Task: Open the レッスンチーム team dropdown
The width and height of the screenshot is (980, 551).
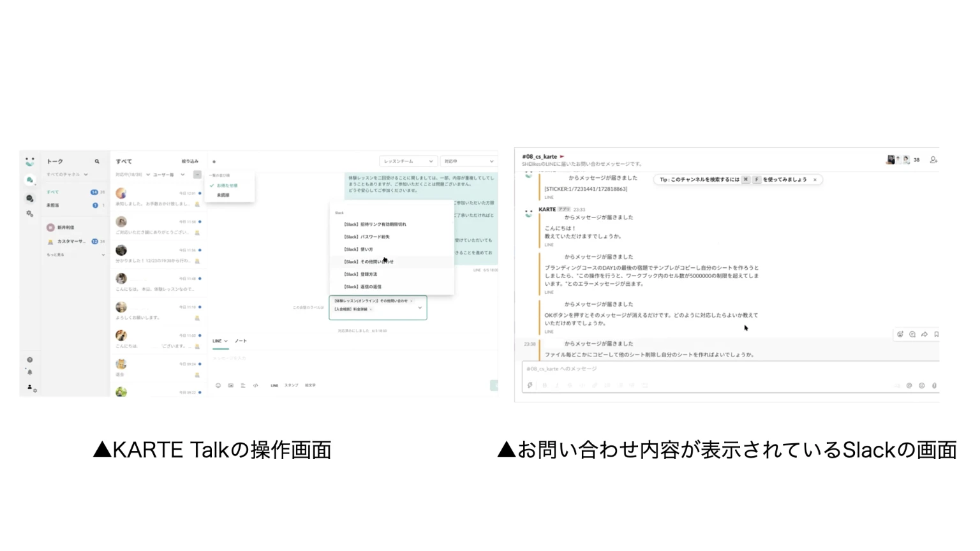Action: (408, 161)
